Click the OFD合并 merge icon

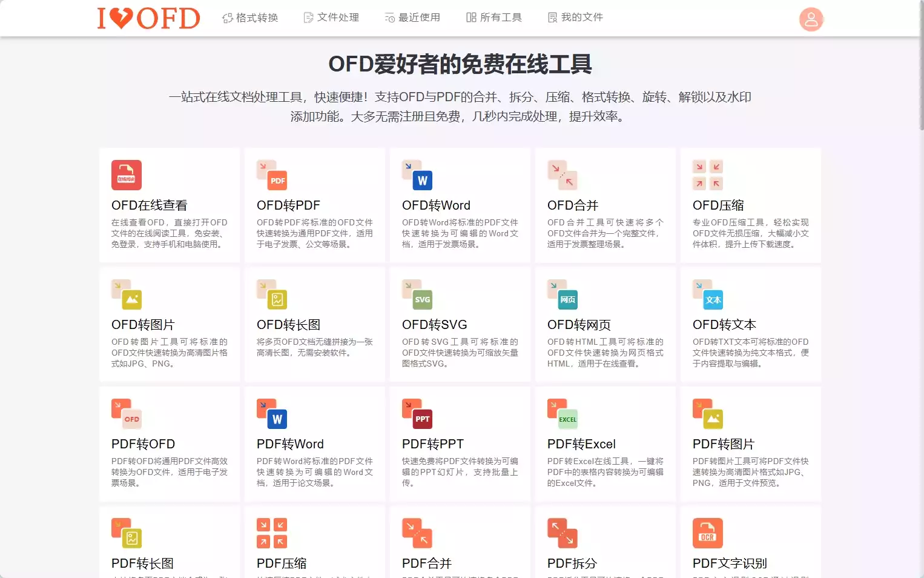point(563,175)
